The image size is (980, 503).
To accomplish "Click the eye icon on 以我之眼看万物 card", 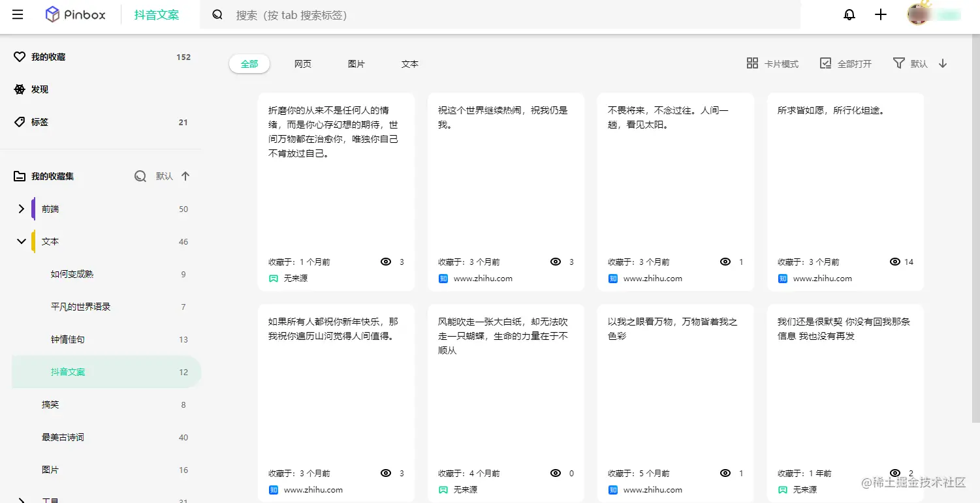I will click(725, 474).
